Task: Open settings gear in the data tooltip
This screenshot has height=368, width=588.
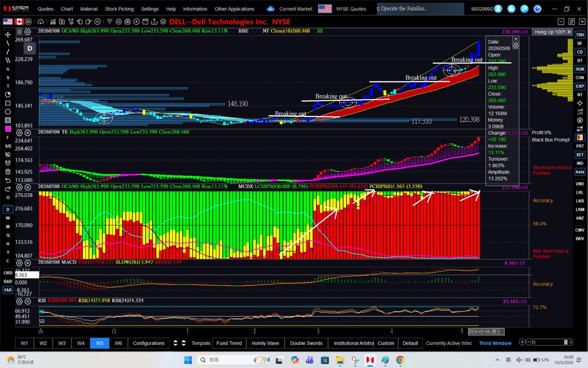Action: [x=516, y=45]
